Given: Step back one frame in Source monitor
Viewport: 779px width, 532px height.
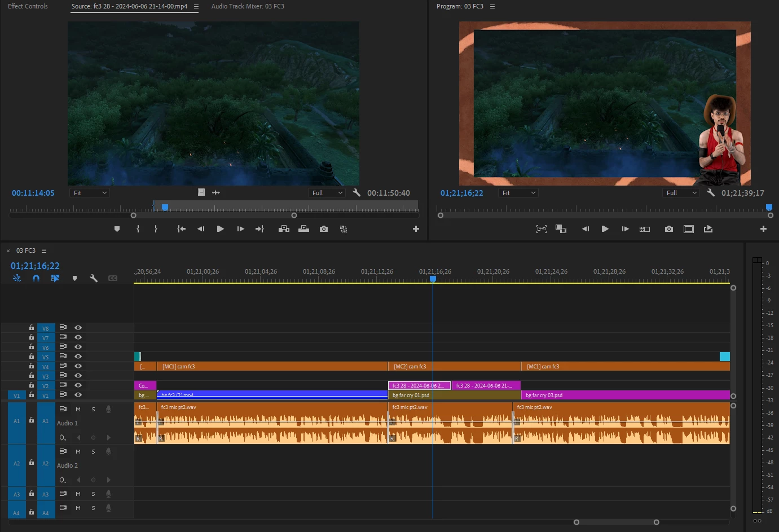Looking at the screenshot, I should (x=200, y=229).
